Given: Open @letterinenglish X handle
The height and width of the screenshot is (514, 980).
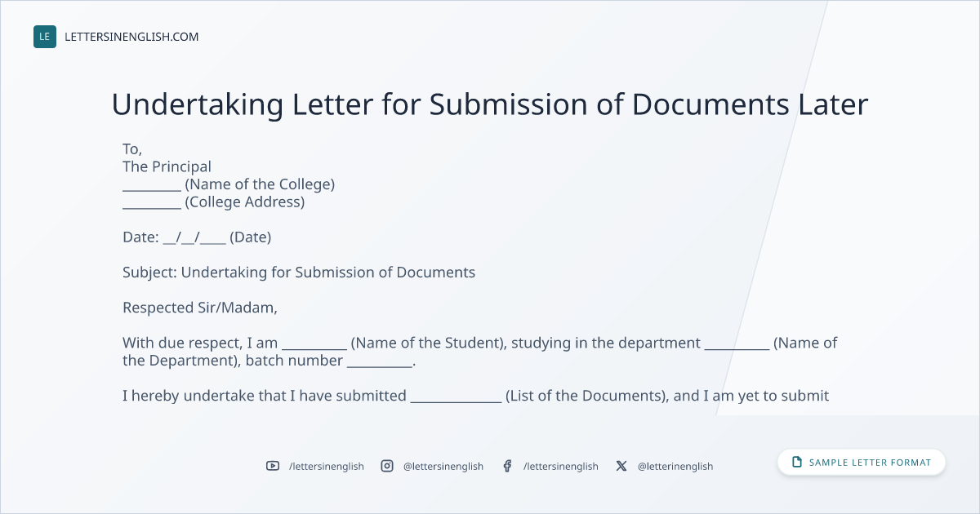Looking at the screenshot, I should tap(675, 467).
